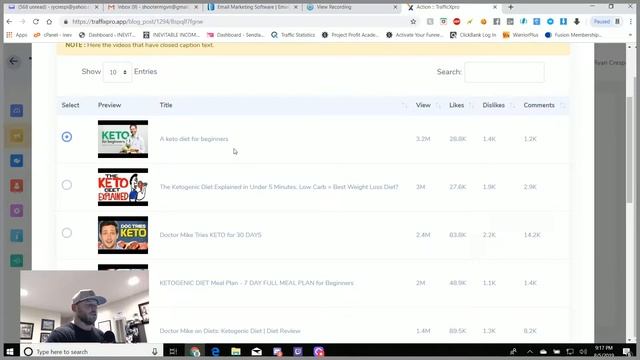640x360 pixels.
Task: Click the browser forward arrow
Action: point(22,22)
